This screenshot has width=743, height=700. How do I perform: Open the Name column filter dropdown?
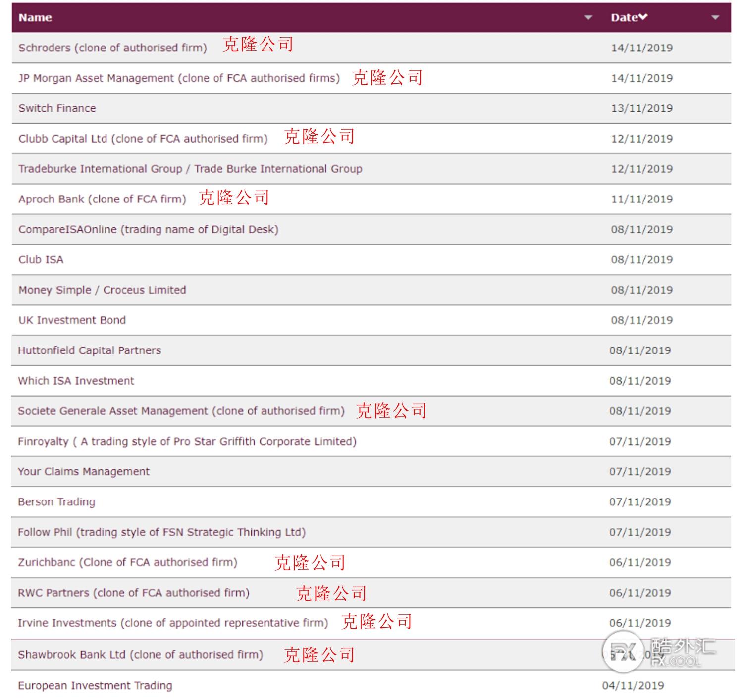tap(588, 18)
